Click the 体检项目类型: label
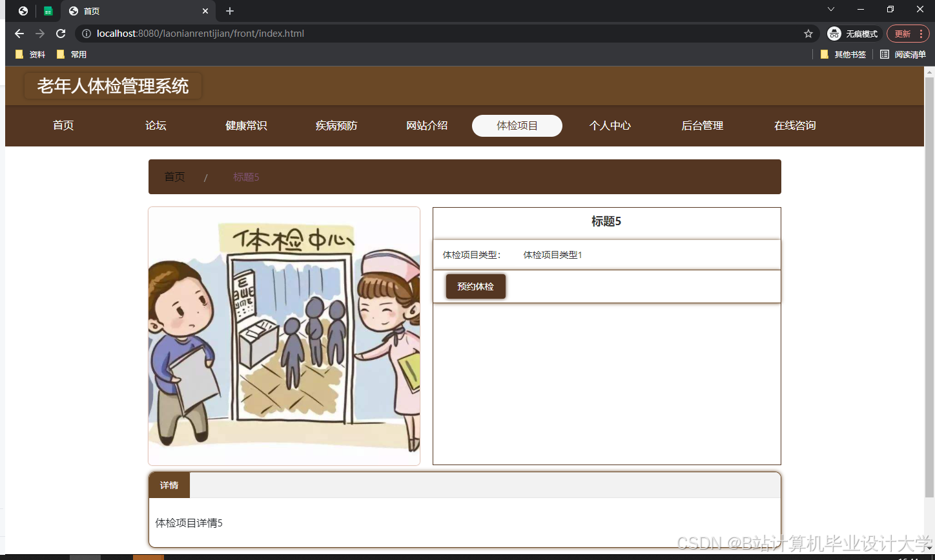935x560 pixels. 471,255
